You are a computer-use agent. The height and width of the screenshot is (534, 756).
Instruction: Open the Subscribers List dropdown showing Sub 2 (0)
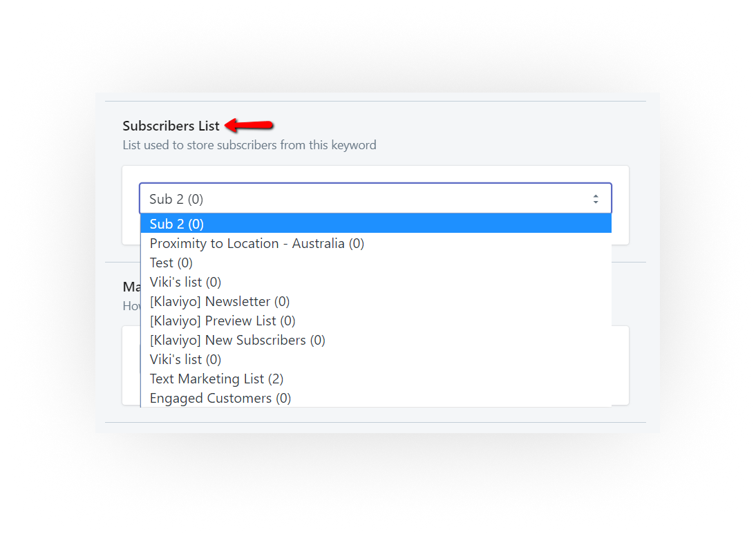click(376, 198)
